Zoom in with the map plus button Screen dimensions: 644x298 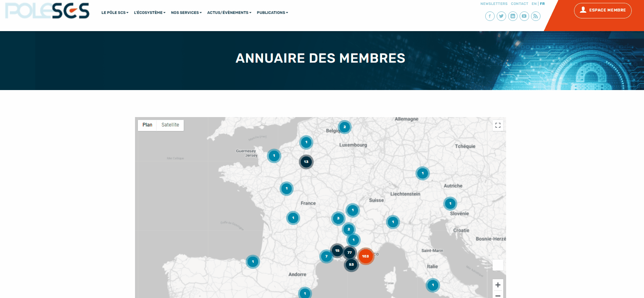(x=498, y=285)
